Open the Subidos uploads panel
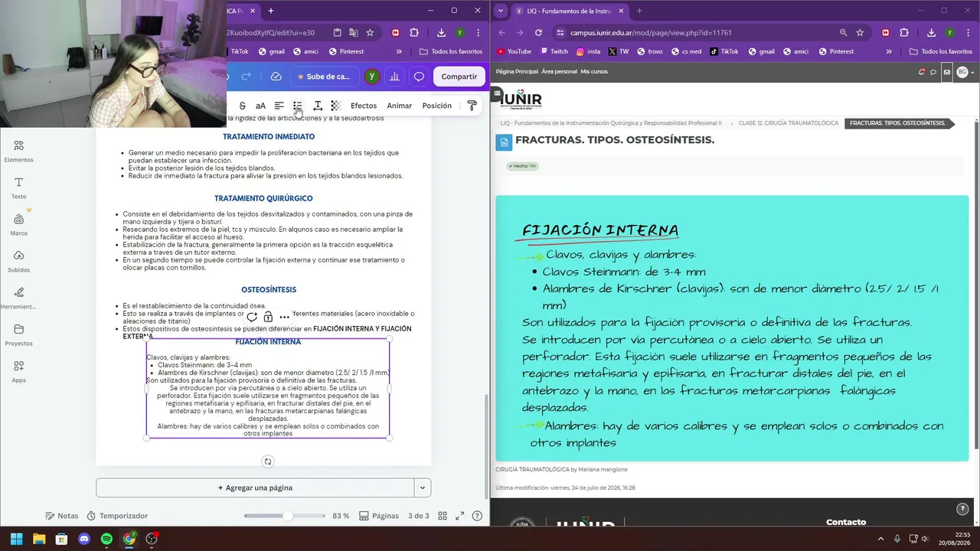This screenshot has height=551, width=980. tap(18, 261)
